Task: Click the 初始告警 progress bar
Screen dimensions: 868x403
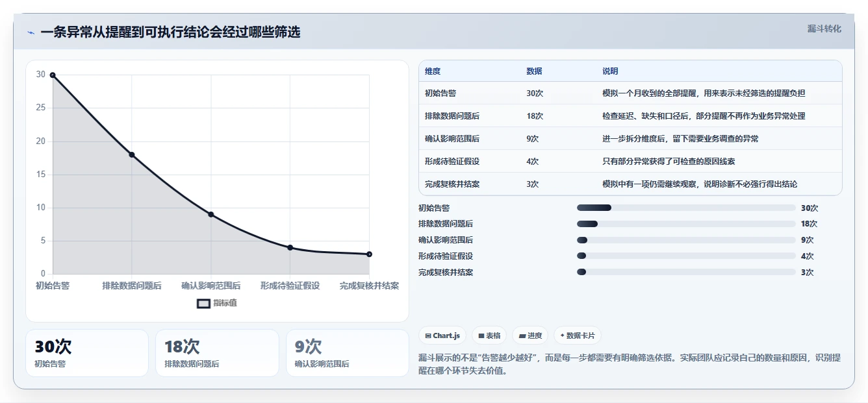Action: pos(686,208)
